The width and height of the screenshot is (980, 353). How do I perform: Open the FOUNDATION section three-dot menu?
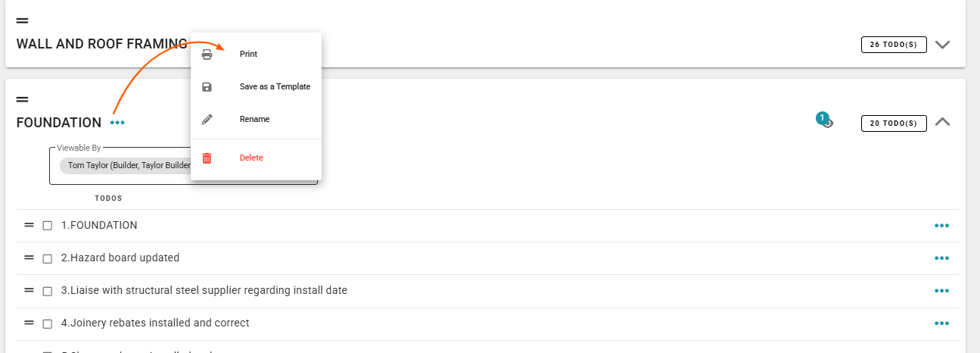[x=117, y=123]
